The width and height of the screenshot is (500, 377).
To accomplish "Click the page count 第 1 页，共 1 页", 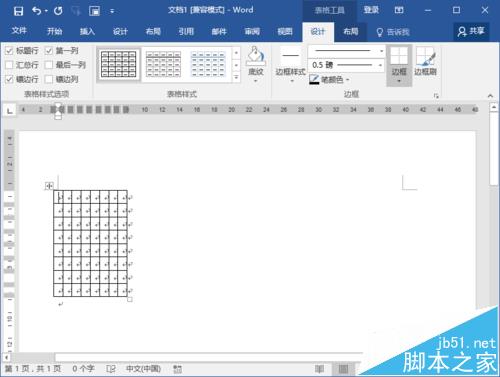I will [33, 368].
